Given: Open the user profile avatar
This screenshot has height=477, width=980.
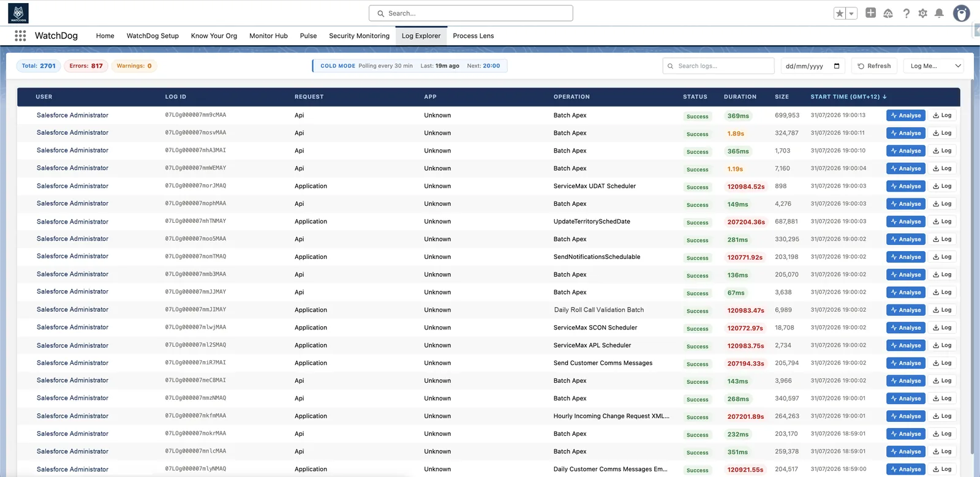Looking at the screenshot, I should (962, 13).
